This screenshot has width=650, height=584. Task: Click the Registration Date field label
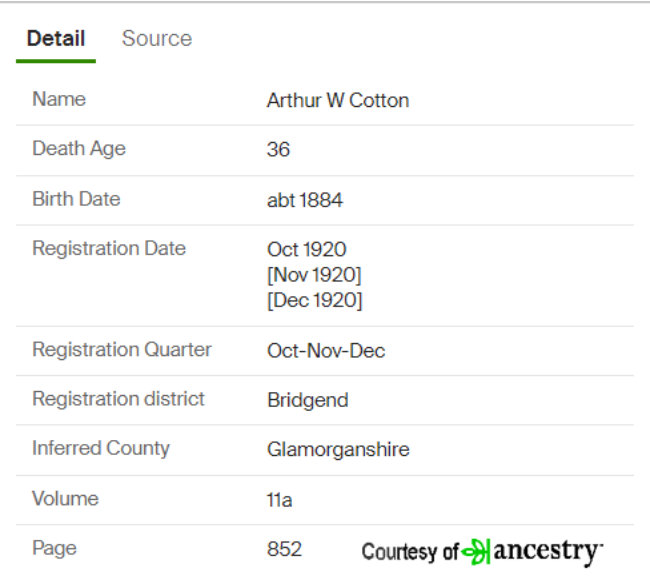(x=109, y=249)
